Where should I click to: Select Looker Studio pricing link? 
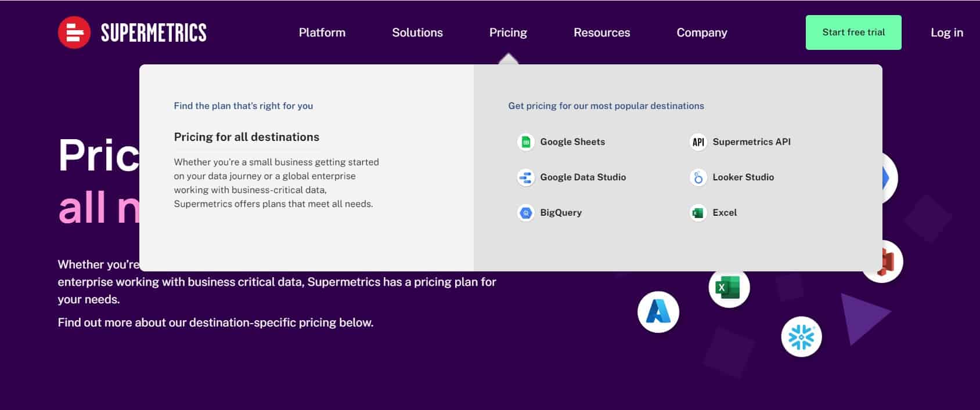[x=743, y=177]
